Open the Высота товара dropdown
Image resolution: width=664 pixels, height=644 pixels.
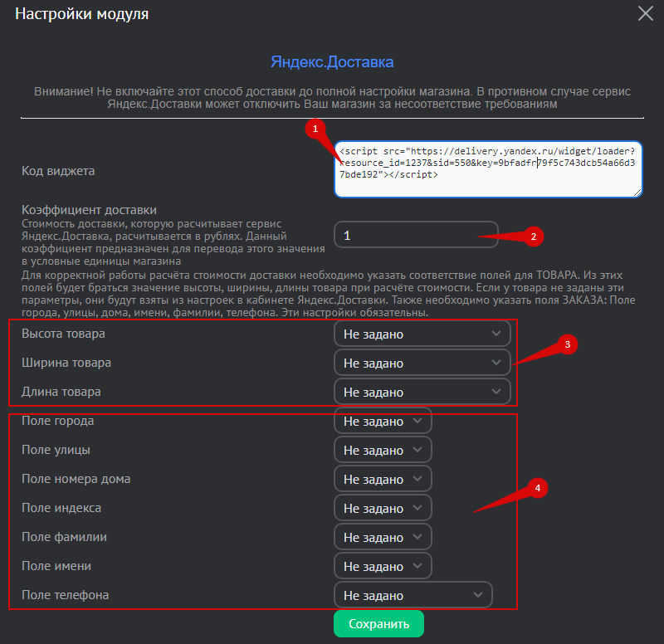[422, 334]
